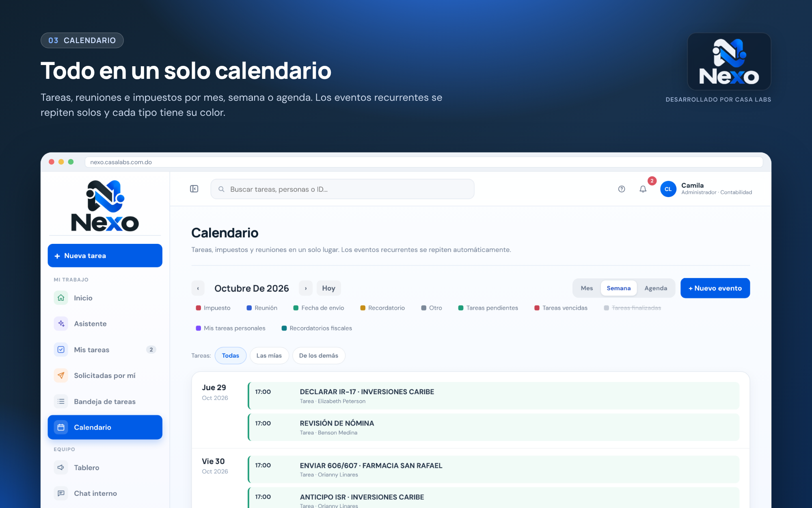812x508 pixels.
Task: Click the Reunión blue color swatch
Action: point(249,308)
